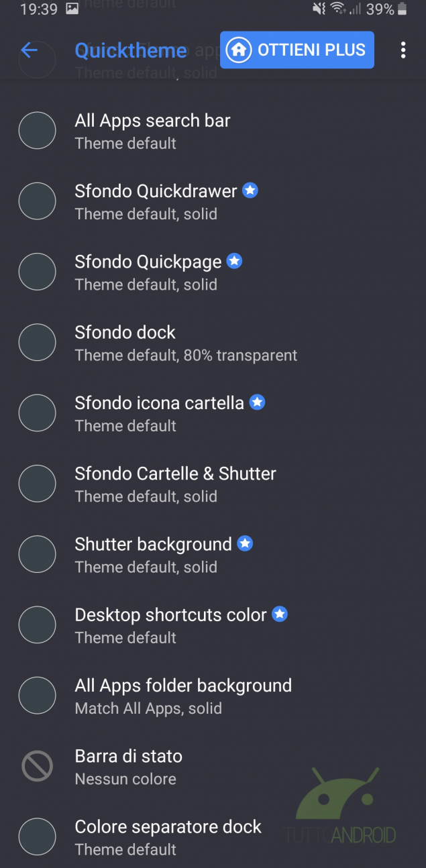Select the Shutter background option

click(153, 554)
